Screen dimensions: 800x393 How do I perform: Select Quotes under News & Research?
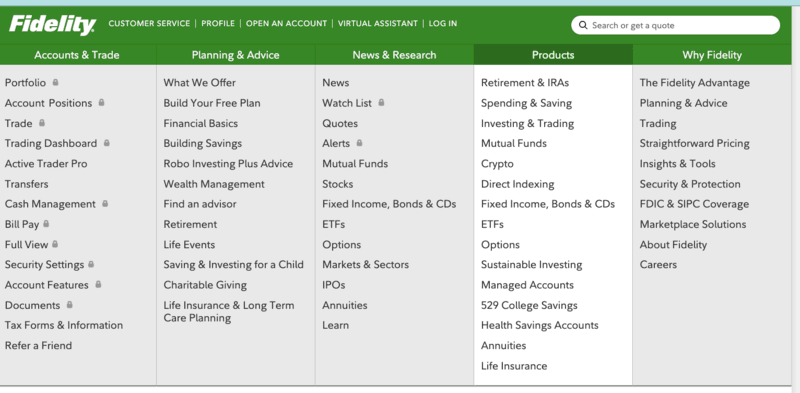(340, 124)
